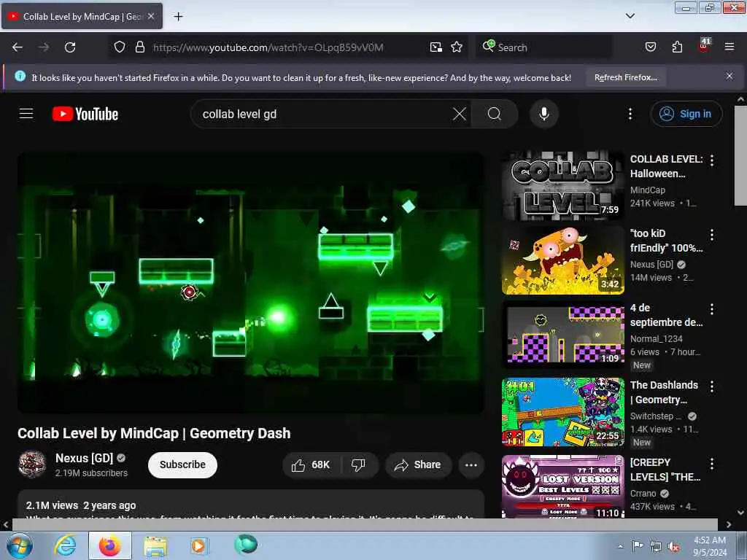
Task: Launch Internet Explorer from the taskbar
Action: [x=65, y=545]
